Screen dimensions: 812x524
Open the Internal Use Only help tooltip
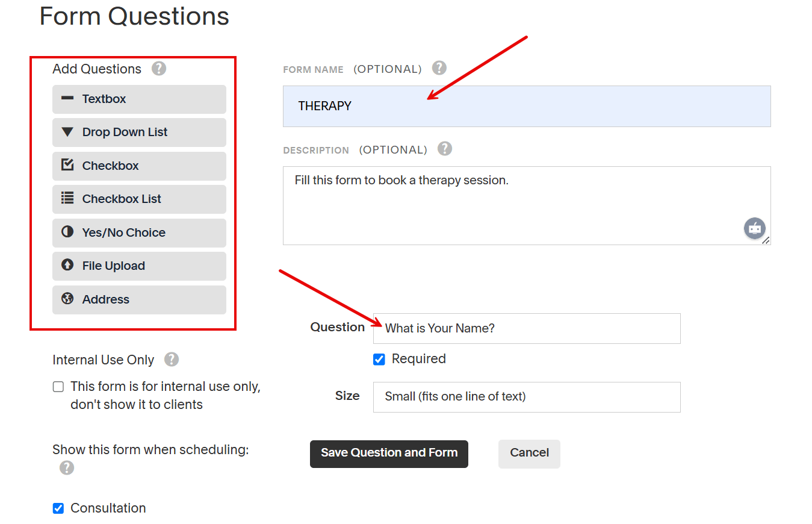[x=172, y=359]
